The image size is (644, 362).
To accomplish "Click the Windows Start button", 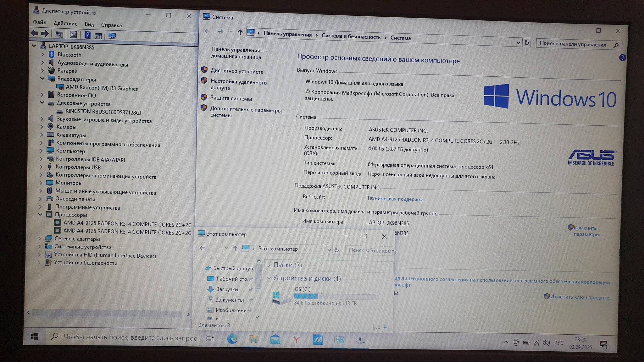I will (x=35, y=337).
